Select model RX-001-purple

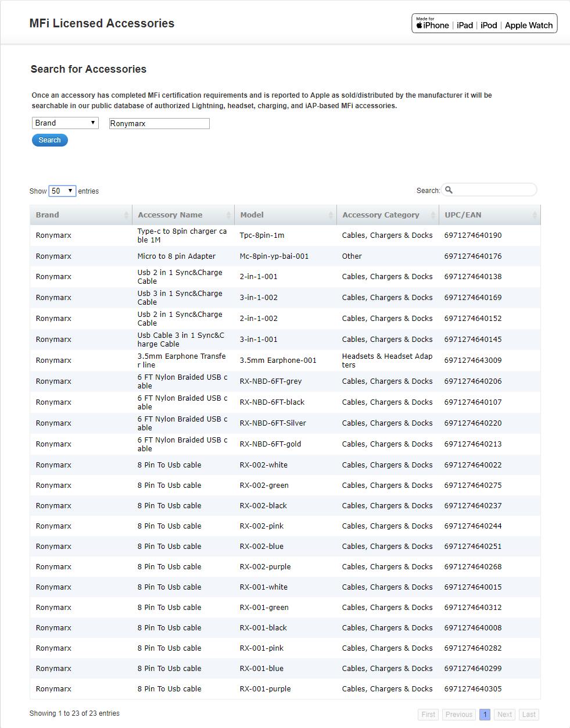coord(265,689)
